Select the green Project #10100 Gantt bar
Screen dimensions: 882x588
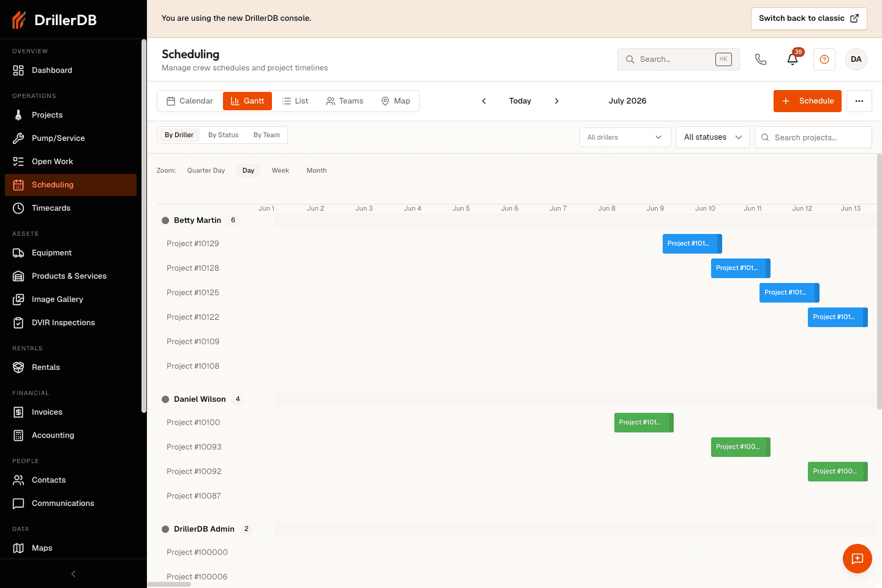coord(644,423)
